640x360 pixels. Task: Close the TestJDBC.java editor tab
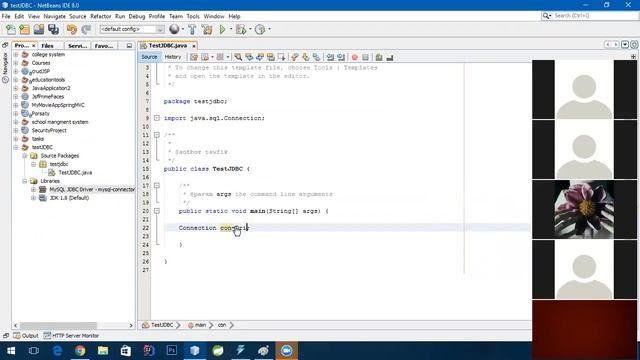coord(194,46)
